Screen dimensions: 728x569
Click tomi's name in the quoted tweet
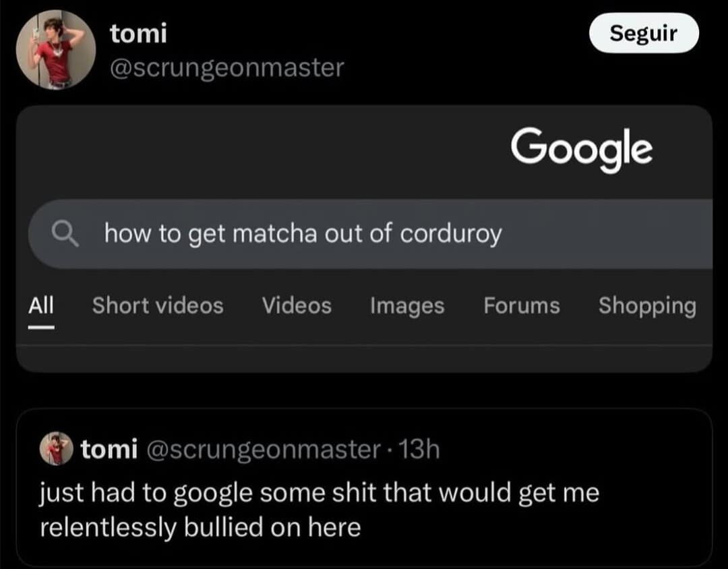tap(108, 449)
